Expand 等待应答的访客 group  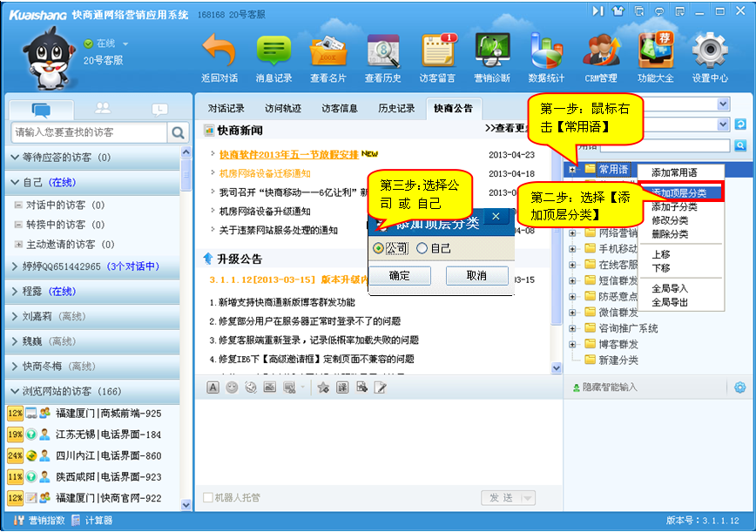coord(16,158)
